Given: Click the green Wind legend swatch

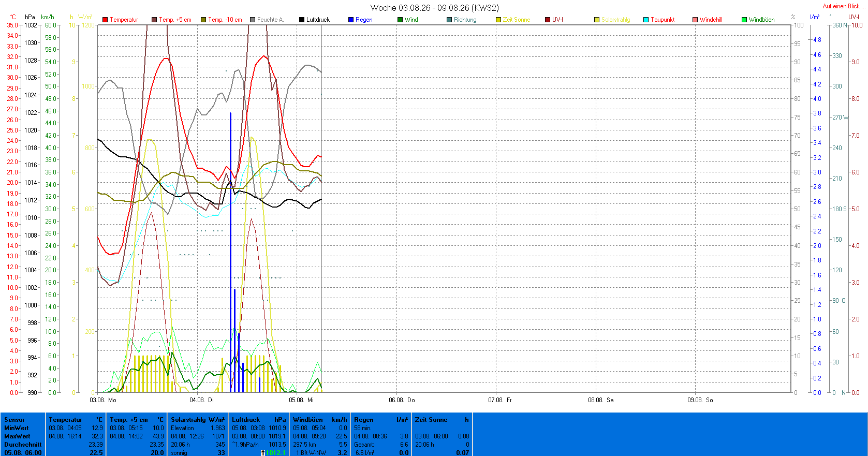Looking at the screenshot, I should click(x=400, y=20).
